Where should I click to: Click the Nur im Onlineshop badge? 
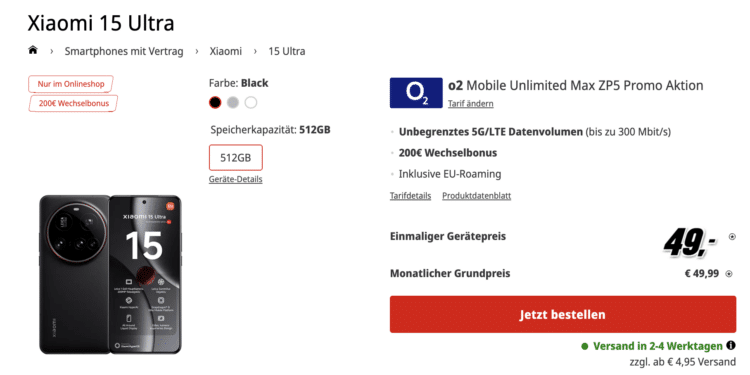tap(71, 84)
